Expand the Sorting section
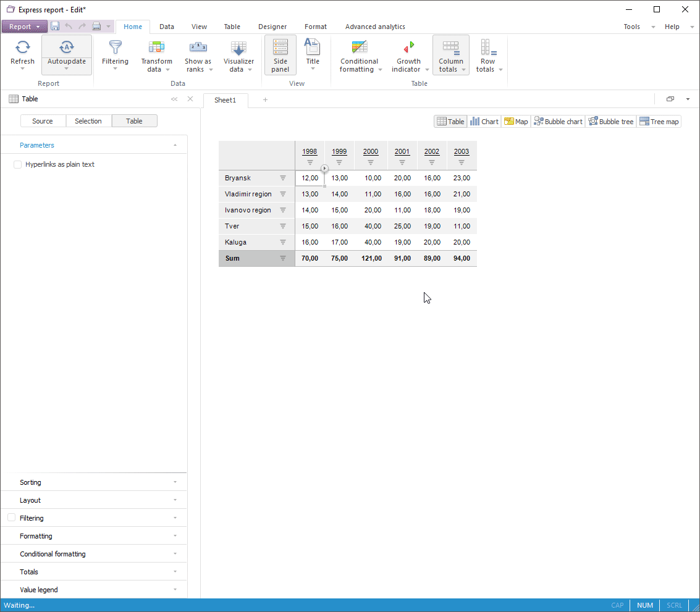 tap(94, 482)
